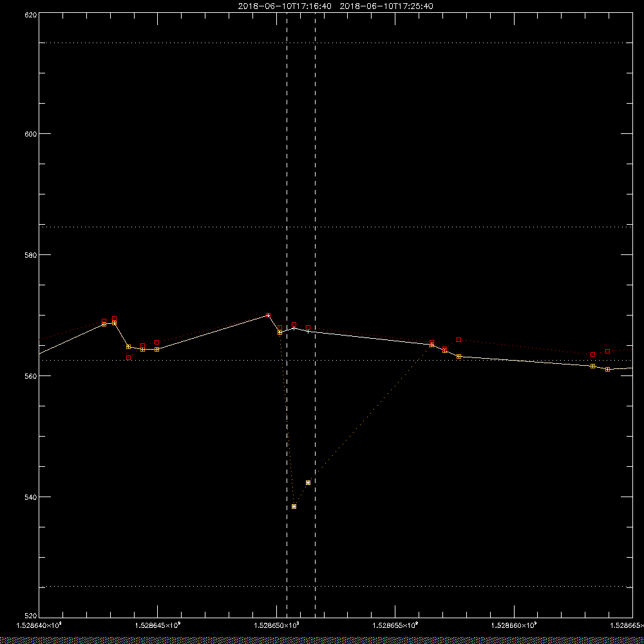Click the red square at the 570 peak

coord(268,316)
